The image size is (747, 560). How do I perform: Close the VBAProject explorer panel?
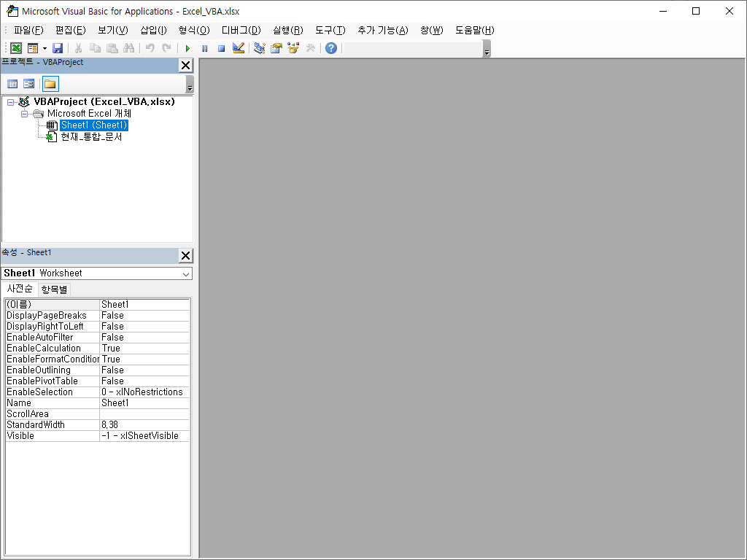(186, 65)
